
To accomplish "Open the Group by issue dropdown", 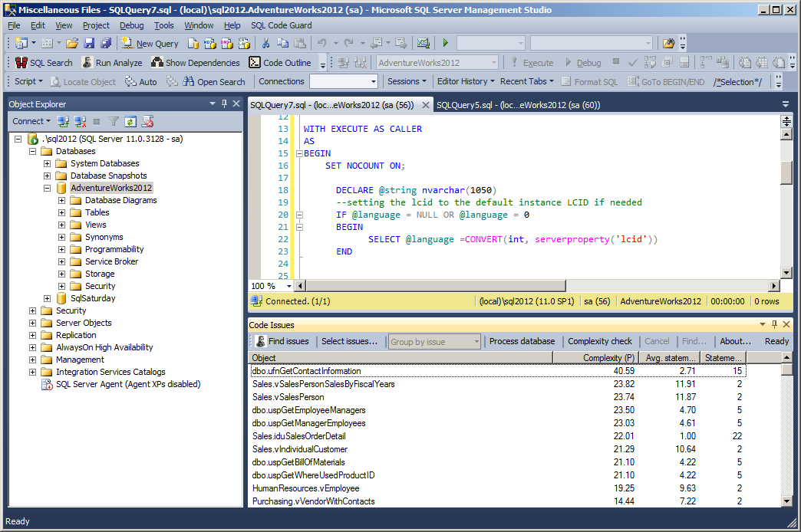I will pos(476,342).
